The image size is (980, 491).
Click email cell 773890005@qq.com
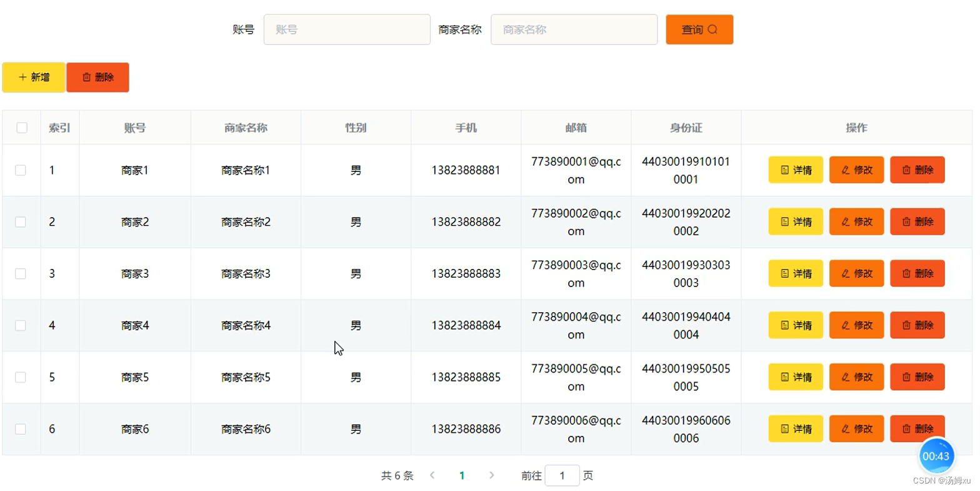tap(576, 377)
